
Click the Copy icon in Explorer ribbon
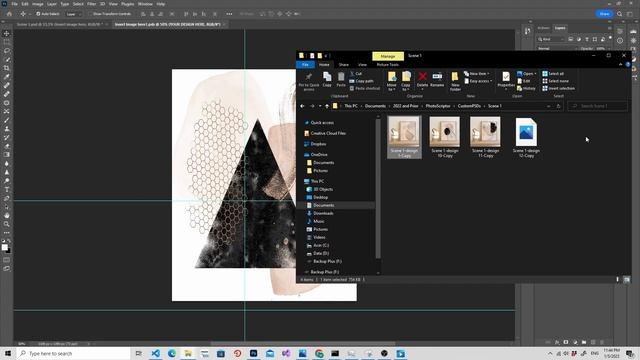327,80
